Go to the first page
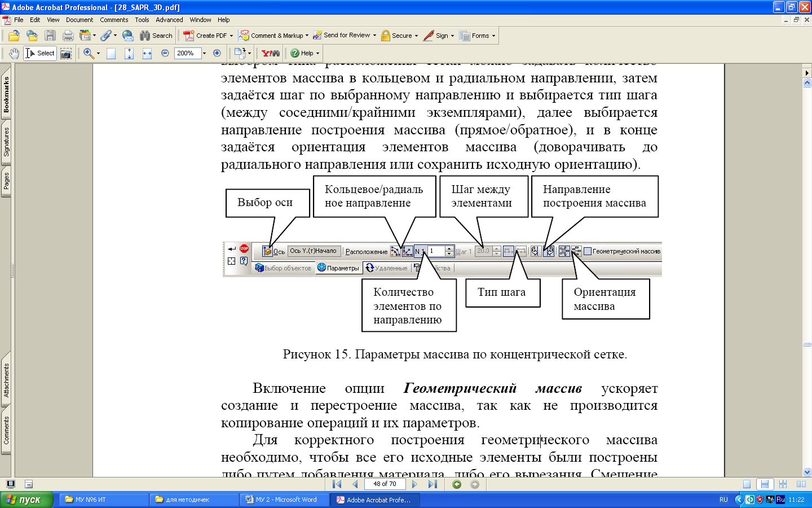 click(337, 484)
